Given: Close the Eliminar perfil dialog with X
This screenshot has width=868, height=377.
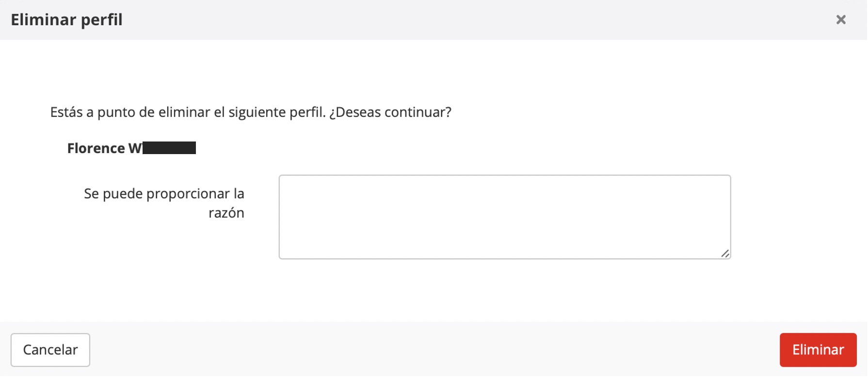Looking at the screenshot, I should click(841, 19).
